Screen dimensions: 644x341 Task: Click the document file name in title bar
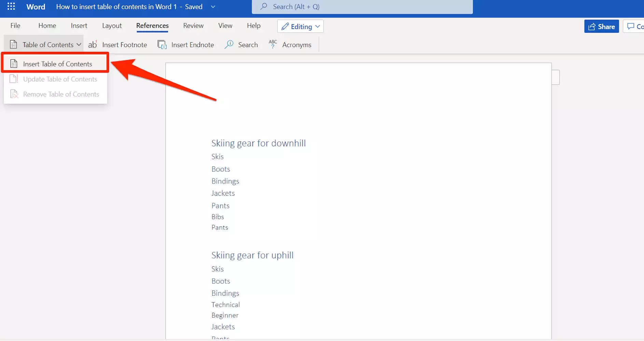[116, 6]
